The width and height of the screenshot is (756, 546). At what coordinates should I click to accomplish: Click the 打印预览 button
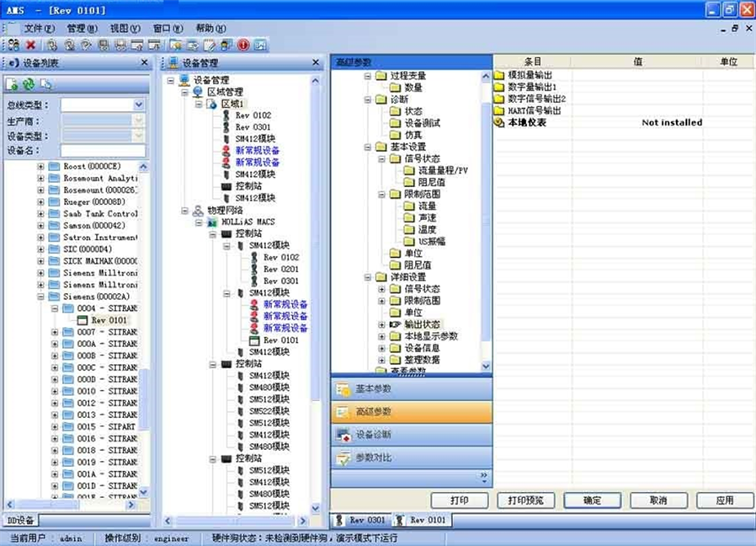pos(526,500)
